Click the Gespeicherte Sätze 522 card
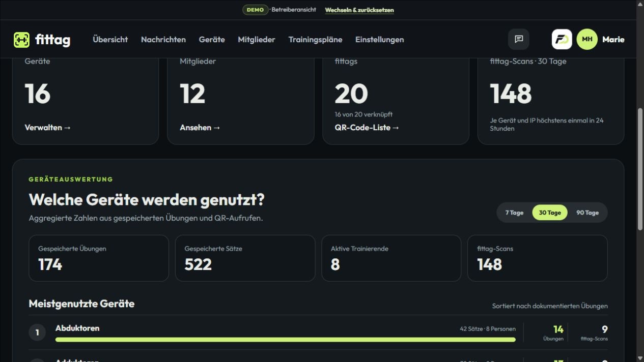This screenshot has height=362, width=644. [x=245, y=258]
